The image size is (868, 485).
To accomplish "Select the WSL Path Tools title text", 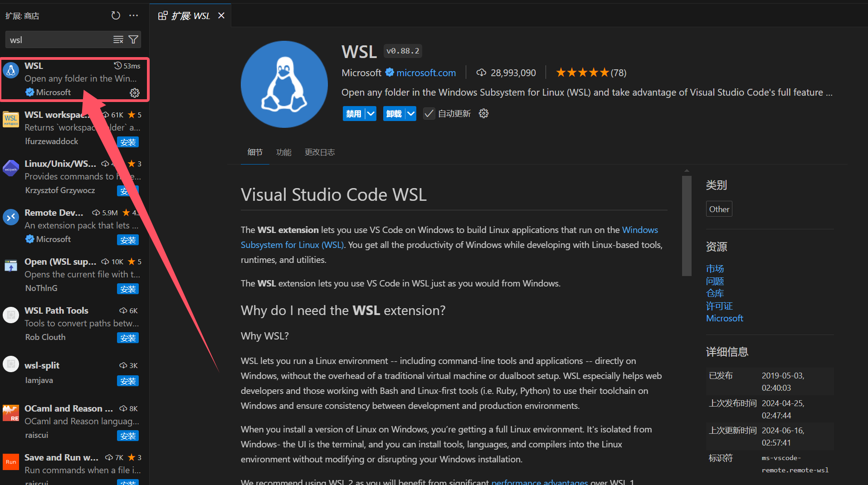I will click(56, 310).
